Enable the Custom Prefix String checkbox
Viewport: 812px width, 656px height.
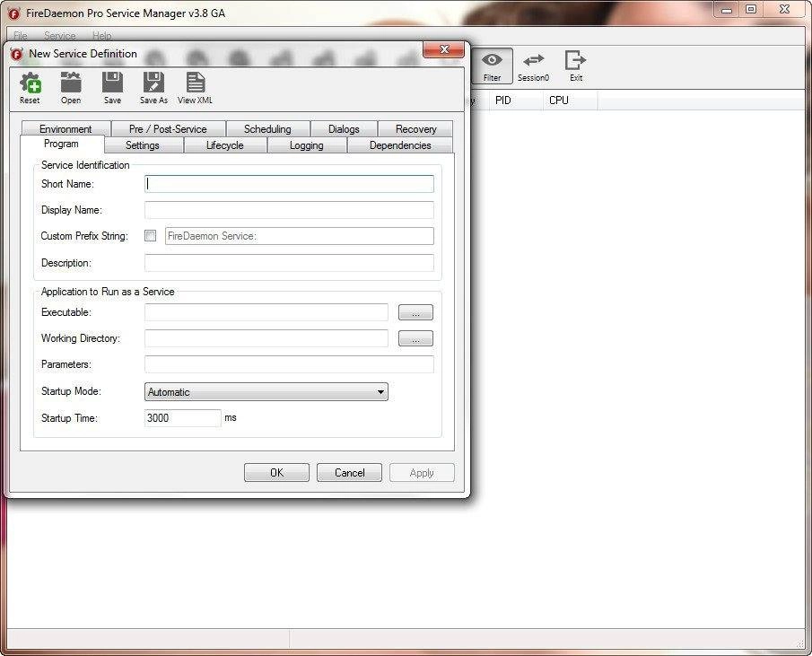pos(150,236)
